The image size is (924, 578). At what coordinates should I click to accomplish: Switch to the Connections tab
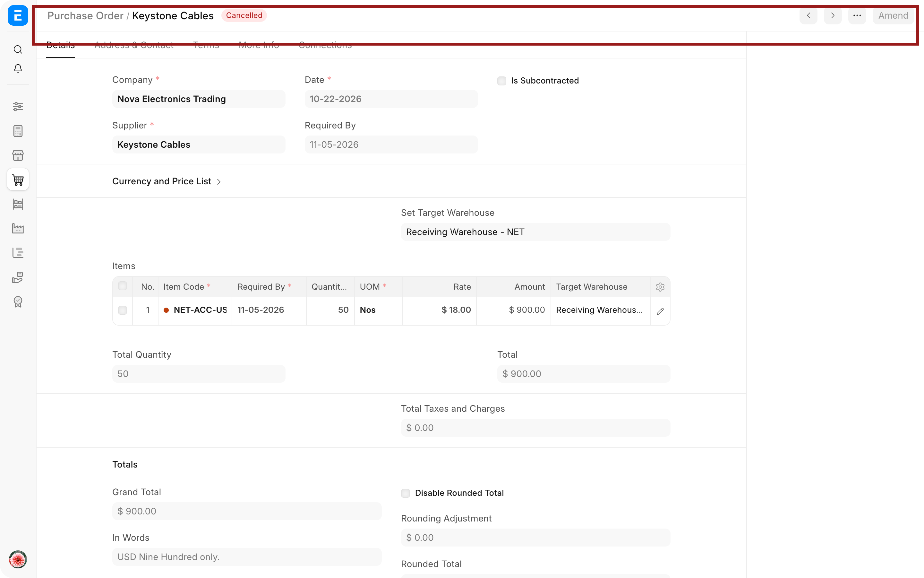click(x=325, y=45)
